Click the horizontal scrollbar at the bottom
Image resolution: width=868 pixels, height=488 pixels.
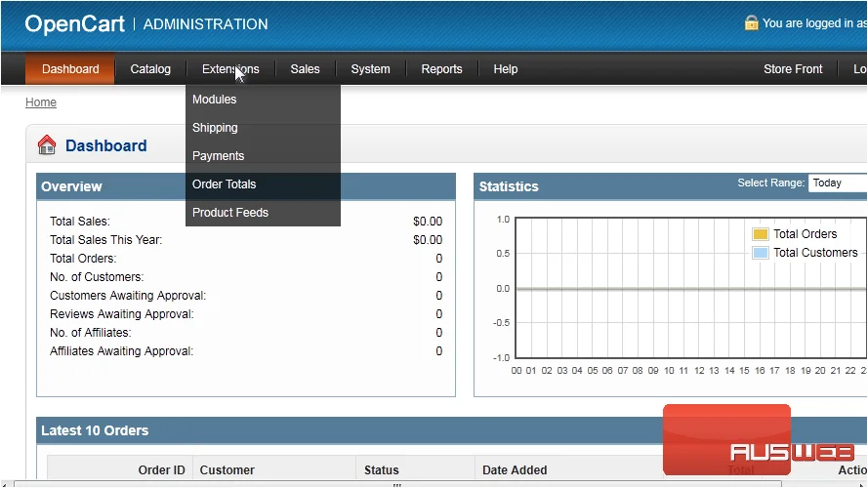pyautogui.click(x=397, y=484)
